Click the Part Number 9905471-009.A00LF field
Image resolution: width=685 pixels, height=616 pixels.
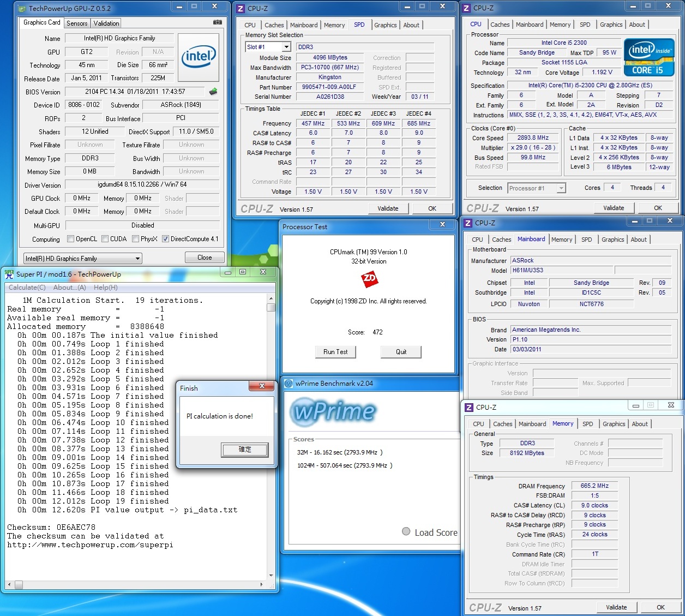(x=330, y=87)
